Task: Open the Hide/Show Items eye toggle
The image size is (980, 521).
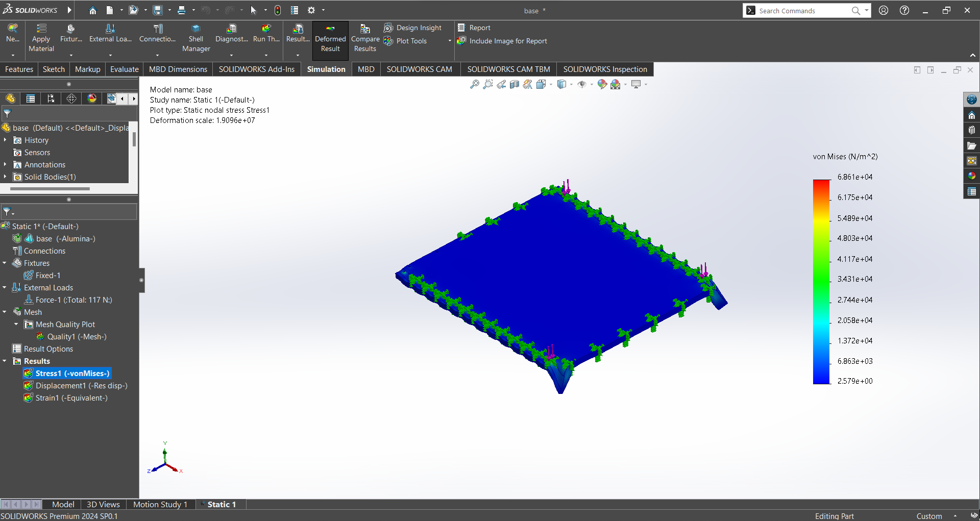Action: [582, 85]
